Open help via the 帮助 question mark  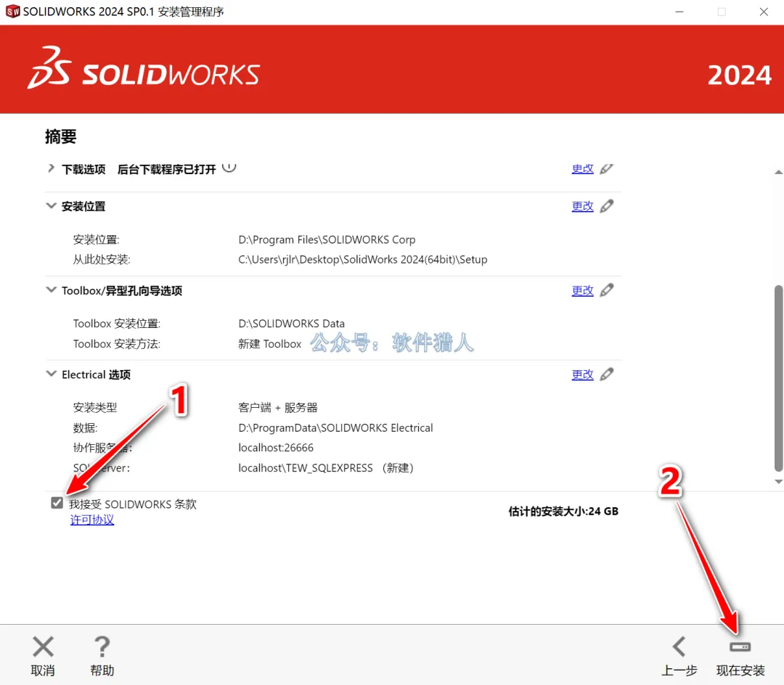pos(102,647)
